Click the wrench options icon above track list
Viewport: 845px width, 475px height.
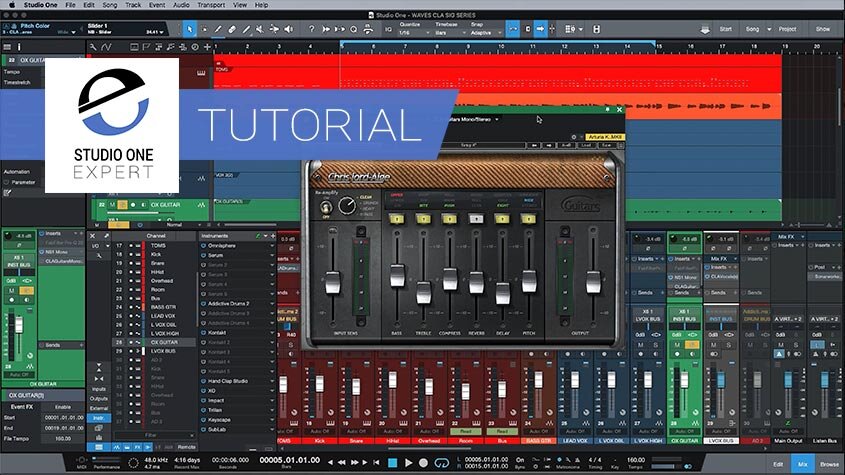93,47
